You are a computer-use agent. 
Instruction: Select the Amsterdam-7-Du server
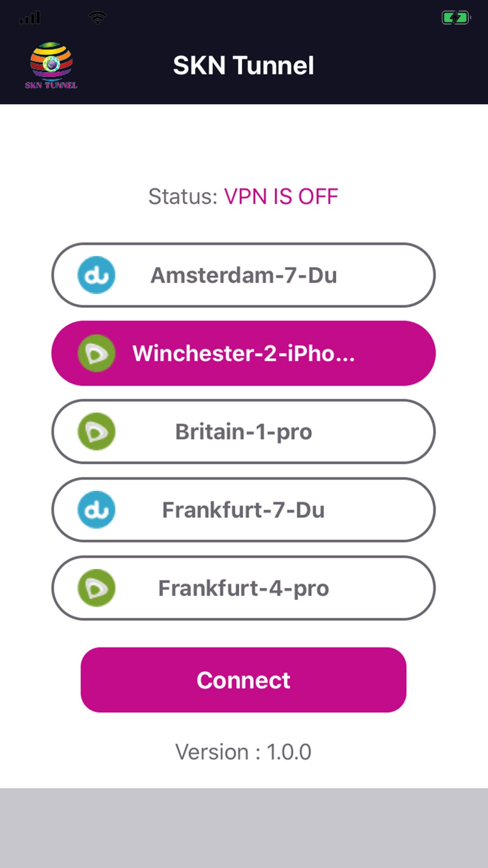click(244, 275)
